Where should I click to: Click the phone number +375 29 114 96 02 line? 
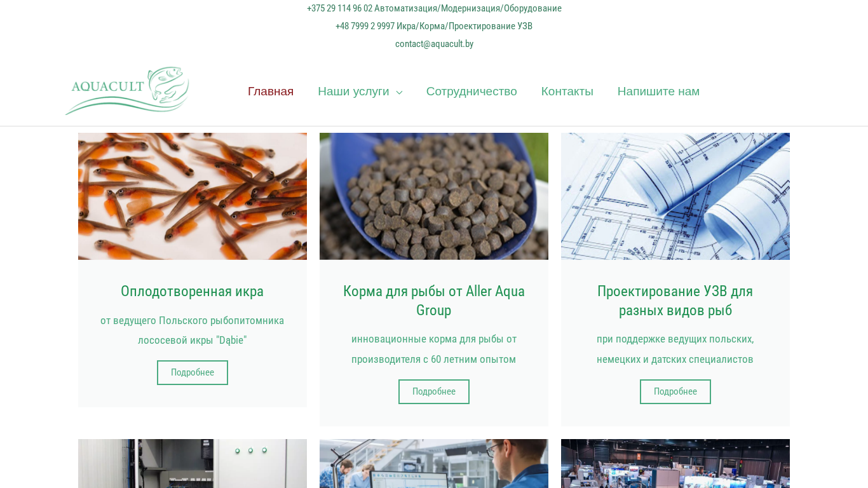(x=434, y=8)
